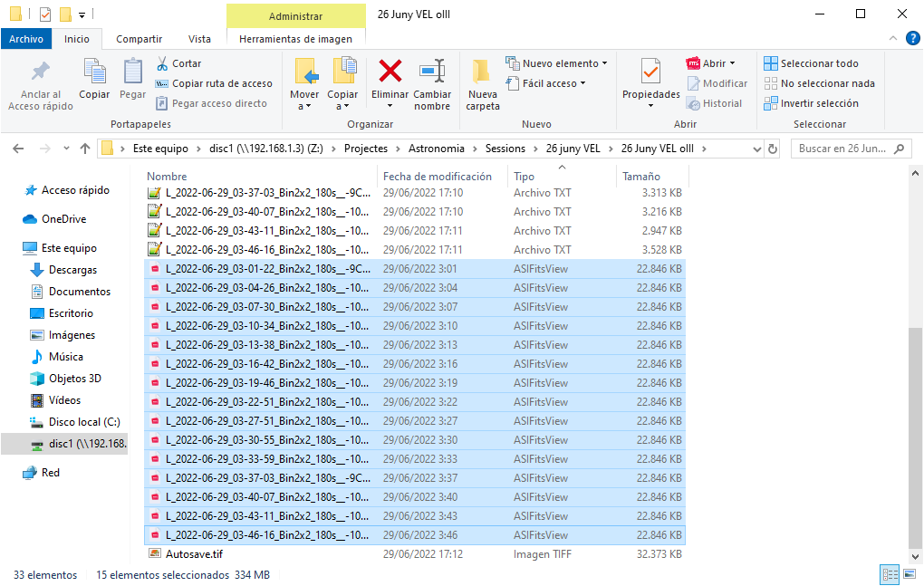The height and width of the screenshot is (586, 924).
Task: Click Pegar acceso directo
Action: coord(212,103)
